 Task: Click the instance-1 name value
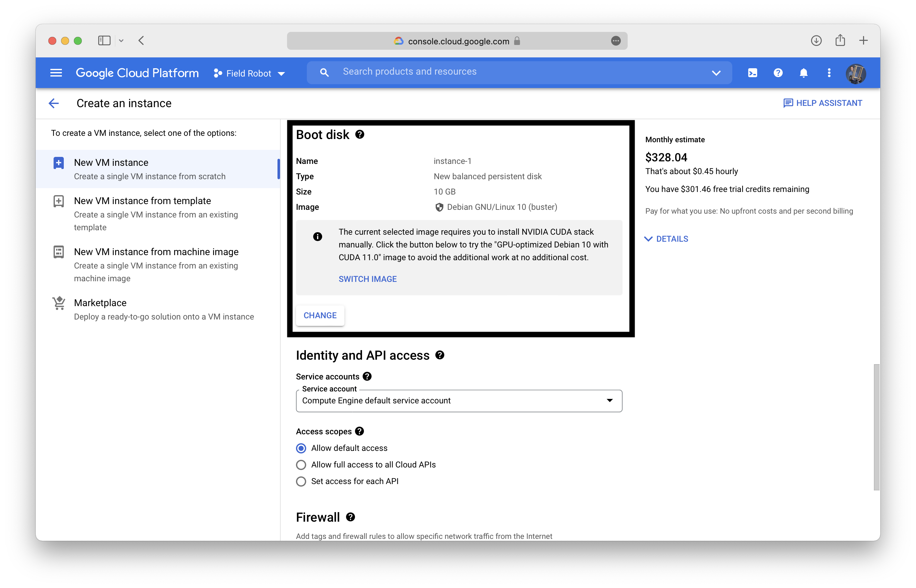453,161
